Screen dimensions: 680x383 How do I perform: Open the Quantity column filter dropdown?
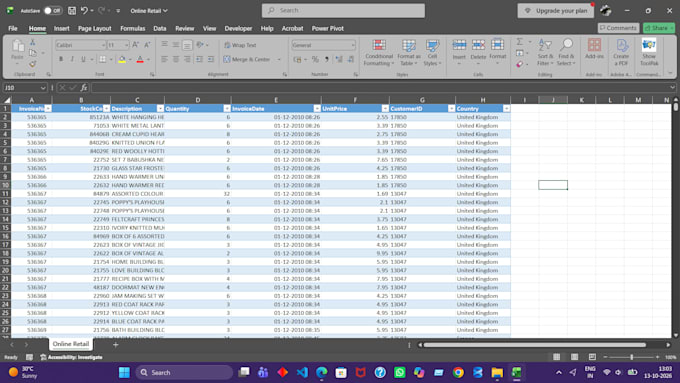coord(227,108)
